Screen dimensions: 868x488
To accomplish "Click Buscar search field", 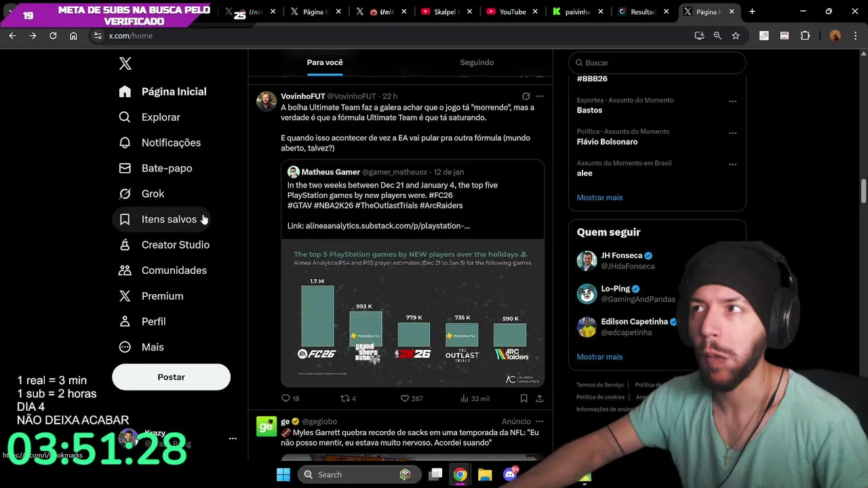I will point(657,62).
